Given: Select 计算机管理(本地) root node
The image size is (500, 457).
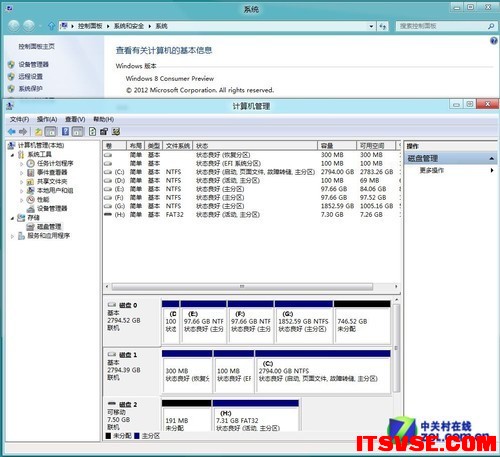Looking at the screenshot, I should 41,145.
